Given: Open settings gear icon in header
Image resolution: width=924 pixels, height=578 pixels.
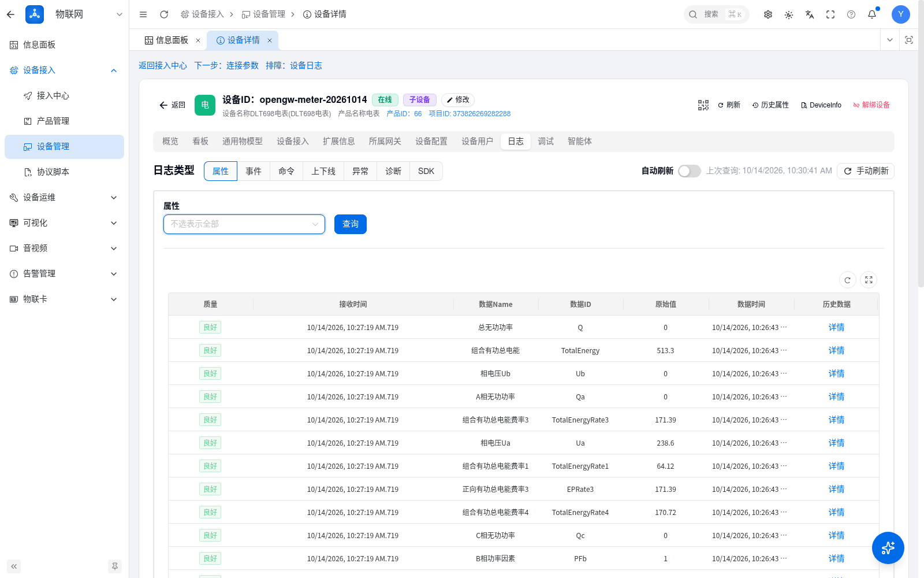Looking at the screenshot, I should click(x=768, y=14).
